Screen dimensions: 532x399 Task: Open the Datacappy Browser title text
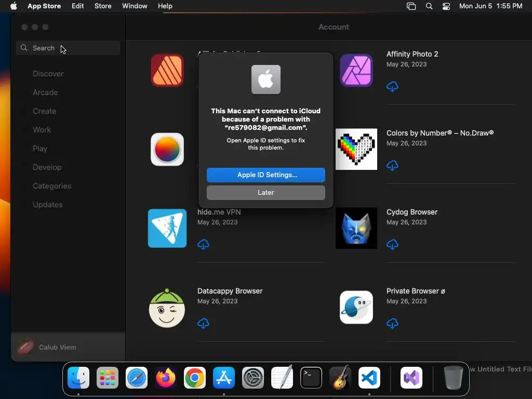pyautogui.click(x=230, y=291)
